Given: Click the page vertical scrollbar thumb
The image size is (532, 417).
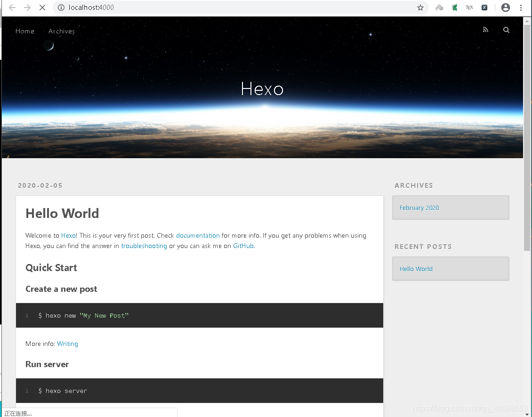Looking at the screenshot, I should tap(527, 137).
